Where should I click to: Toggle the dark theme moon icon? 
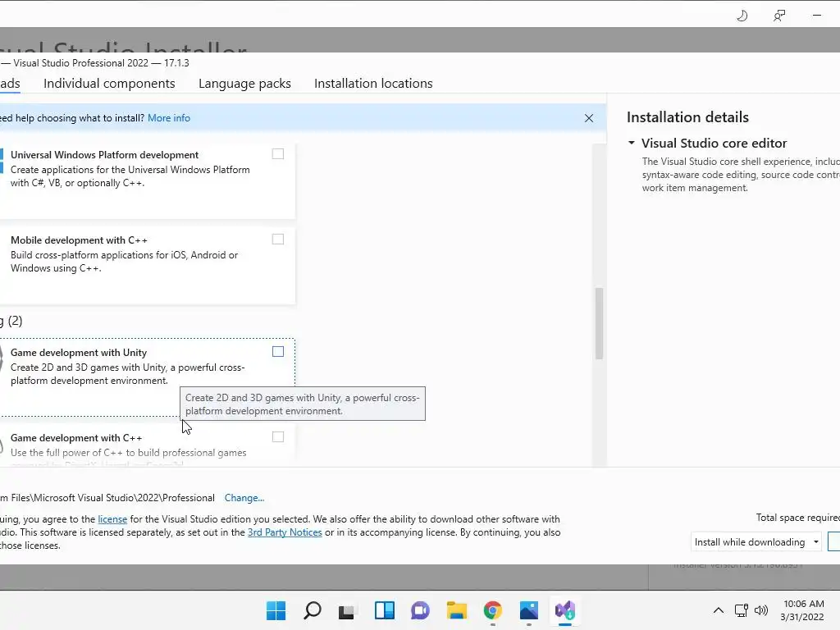click(742, 16)
